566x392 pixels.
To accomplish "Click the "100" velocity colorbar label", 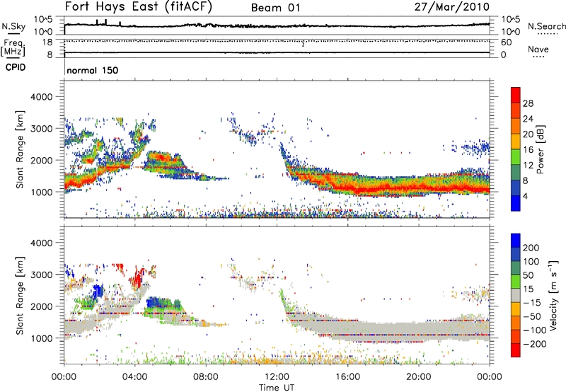I will (531, 261).
